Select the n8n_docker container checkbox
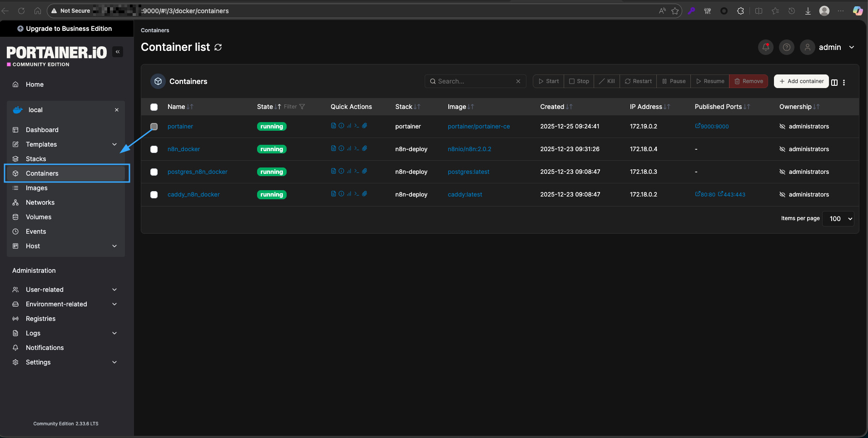Viewport: 868px width, 438px height. [x=154, y=149]
